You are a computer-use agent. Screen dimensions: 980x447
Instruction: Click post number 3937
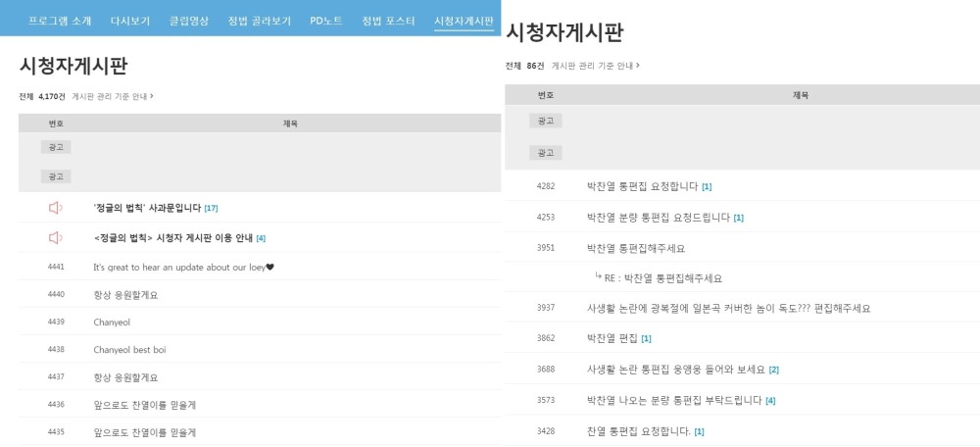pos(546,308)
